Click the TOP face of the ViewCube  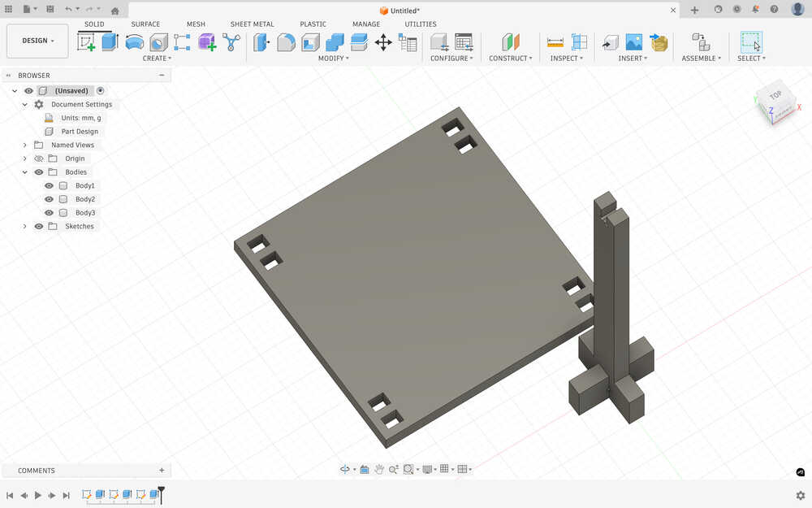[775, 96]
